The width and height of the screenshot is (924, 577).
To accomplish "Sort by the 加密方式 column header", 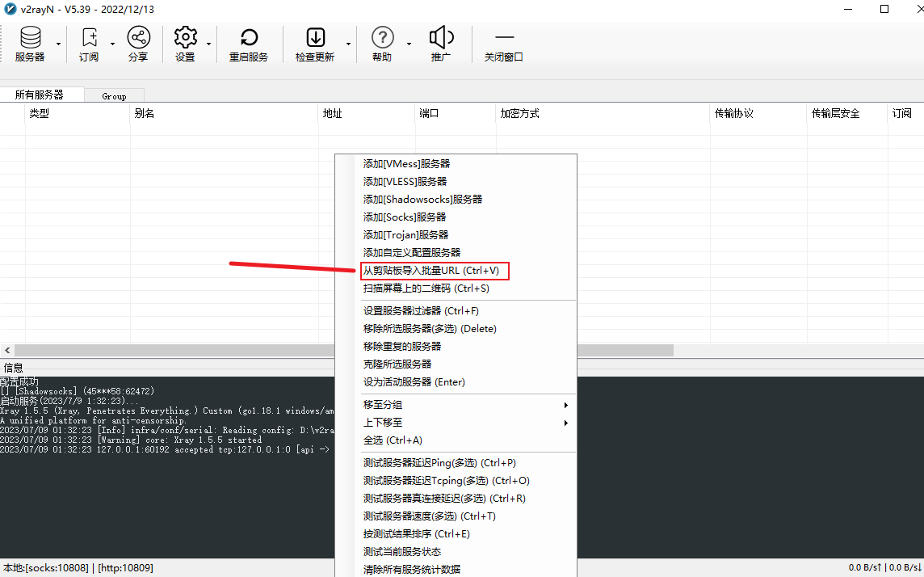I will [x=603, y=113].
